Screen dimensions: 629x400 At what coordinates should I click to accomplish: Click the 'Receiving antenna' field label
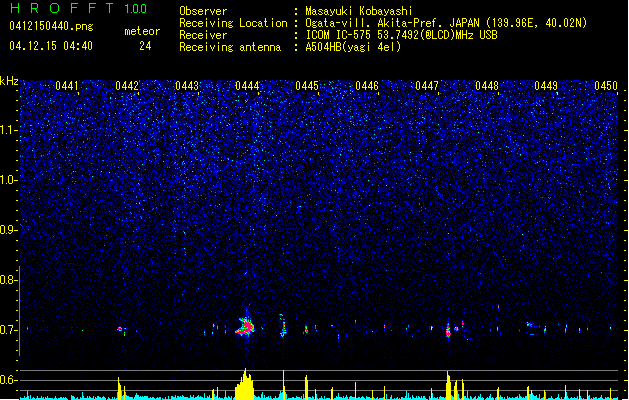230,47
